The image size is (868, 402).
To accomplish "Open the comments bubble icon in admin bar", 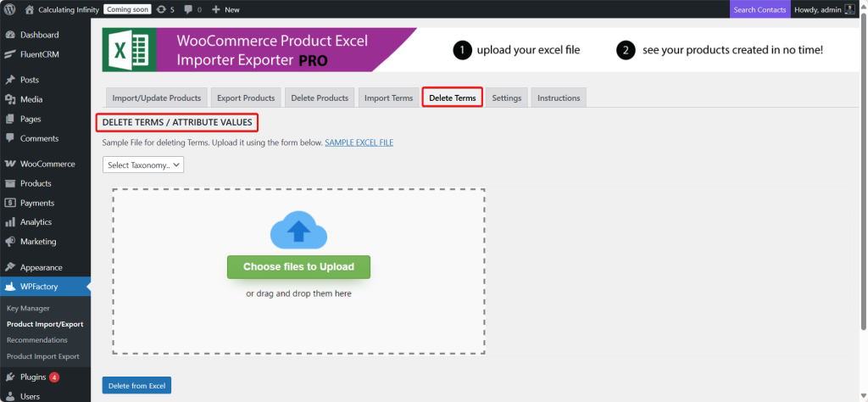I will point(188,9).
